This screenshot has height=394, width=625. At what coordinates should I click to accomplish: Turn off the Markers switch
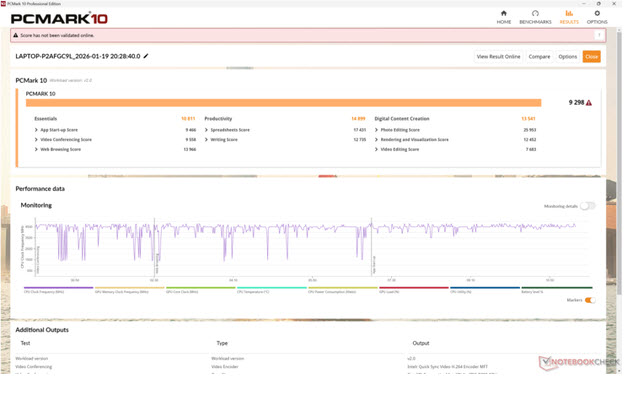[x=590, y=300]
